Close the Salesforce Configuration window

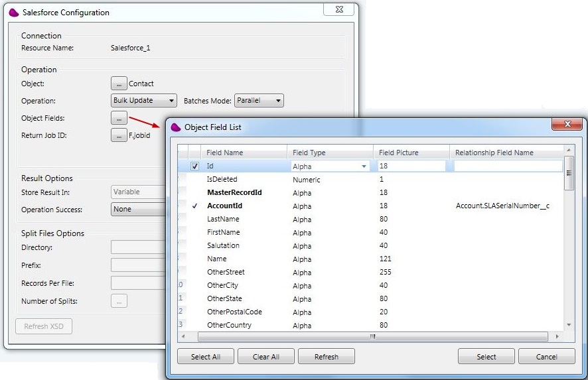pyautogui.click(x=339, y=9)
